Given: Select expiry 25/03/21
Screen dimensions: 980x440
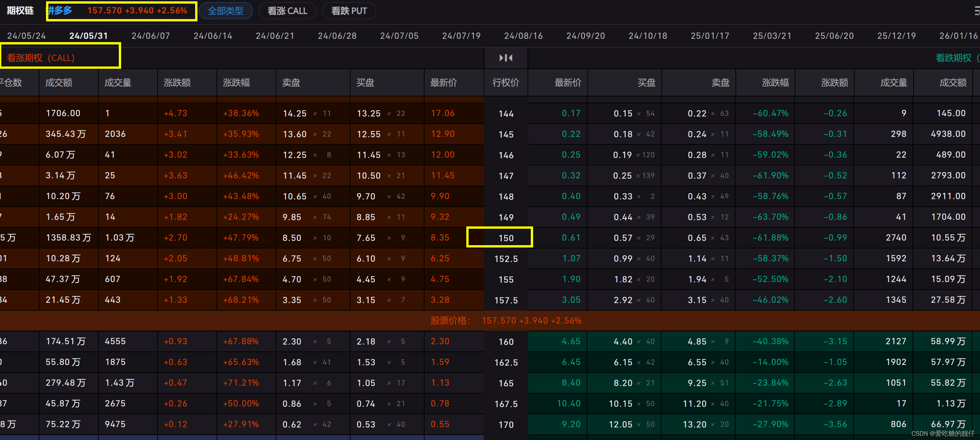Looking at the screenshot, I should pyautogui.click(x=772, y=36).
